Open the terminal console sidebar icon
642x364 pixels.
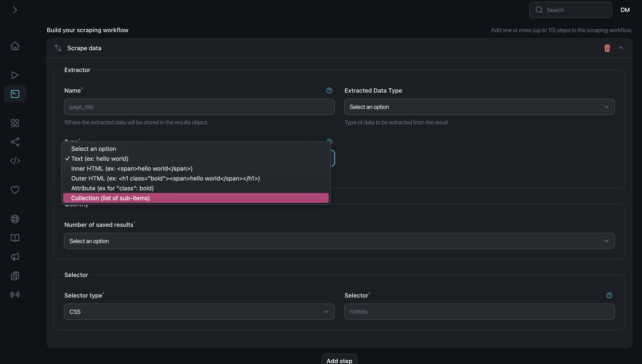(15, 94)
